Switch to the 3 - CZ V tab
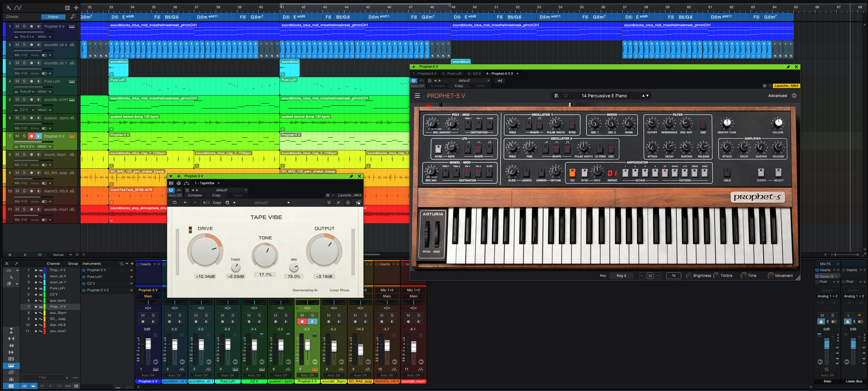Viewport: 868px width, 391px height. [474, 74]
